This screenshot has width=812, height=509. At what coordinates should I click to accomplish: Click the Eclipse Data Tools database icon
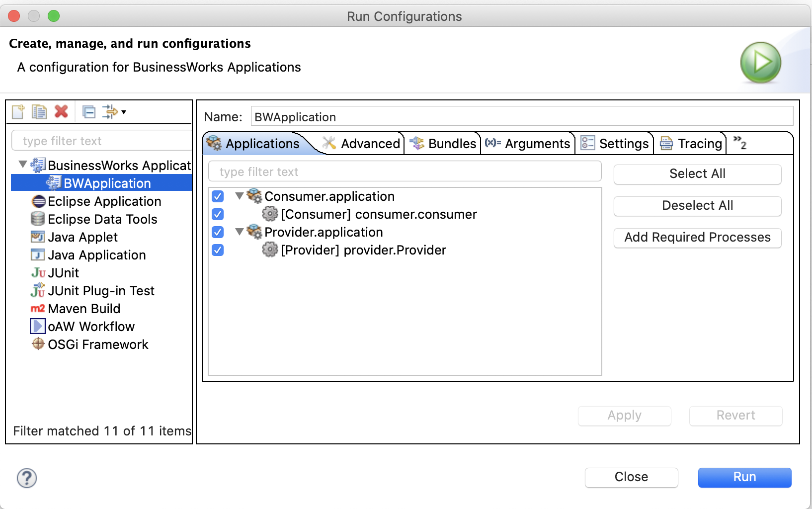[x=38, y=219]
